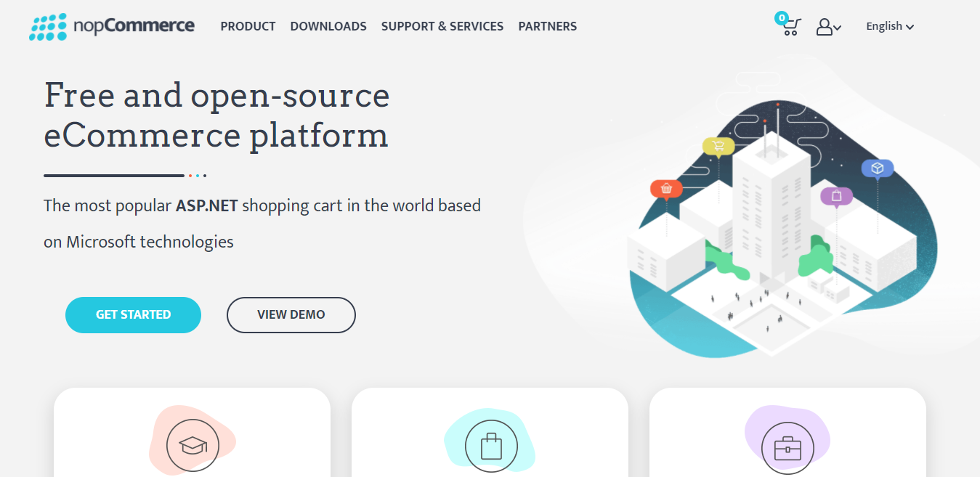Viewport: 980px width, 477px height.
Task: Click the blue box pin in illustration
Action: coord(878,169)
